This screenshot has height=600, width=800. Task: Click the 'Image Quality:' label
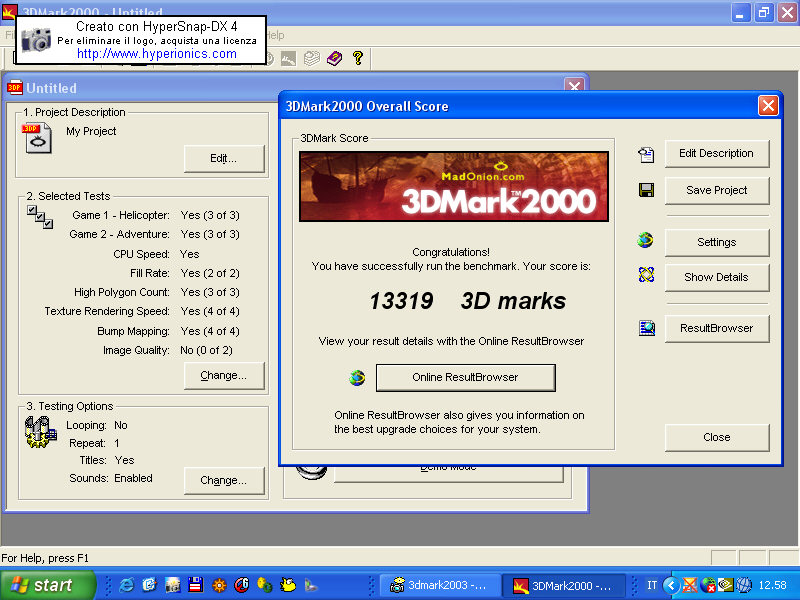point(136,351)
